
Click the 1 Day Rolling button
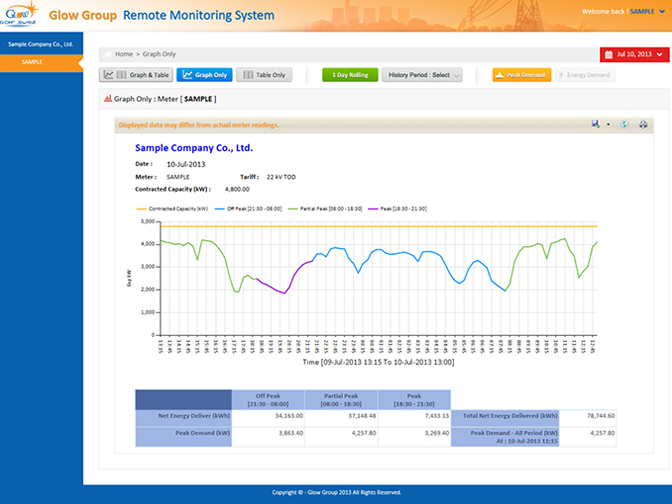[x=350, y=75]
